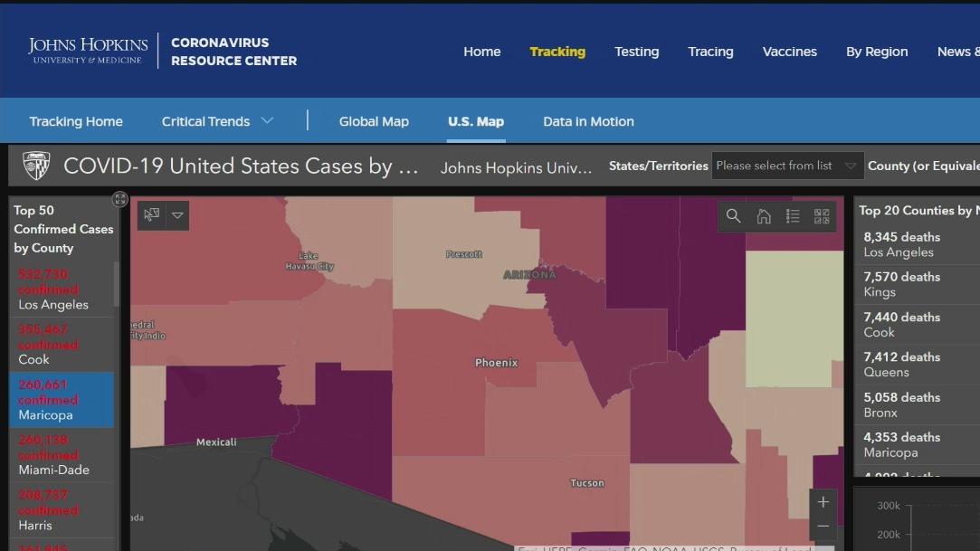Click Prescott label on the map

463,254
